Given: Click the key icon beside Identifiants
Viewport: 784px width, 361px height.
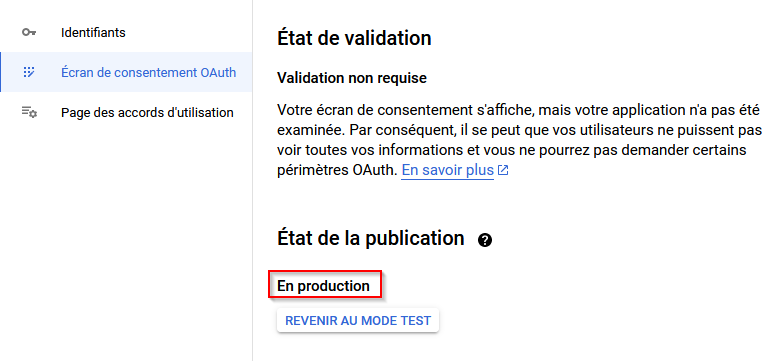Looking at the screenshot, I should point(28,32).
